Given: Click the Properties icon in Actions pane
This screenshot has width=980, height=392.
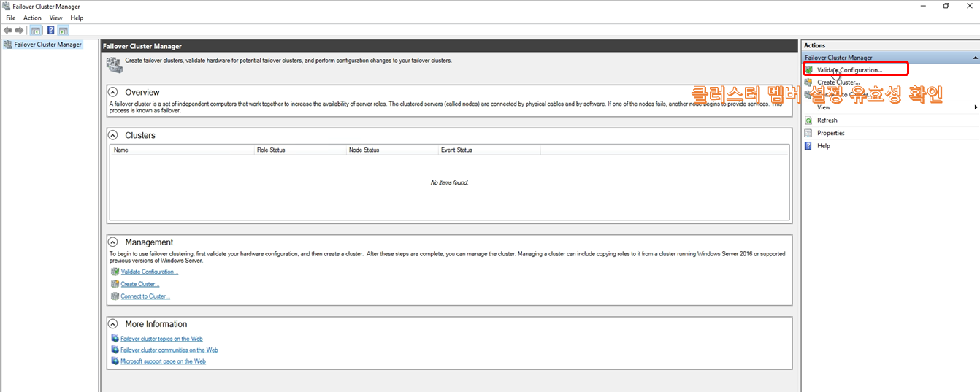Looking at the screenshot, I should tap(809, 133).
